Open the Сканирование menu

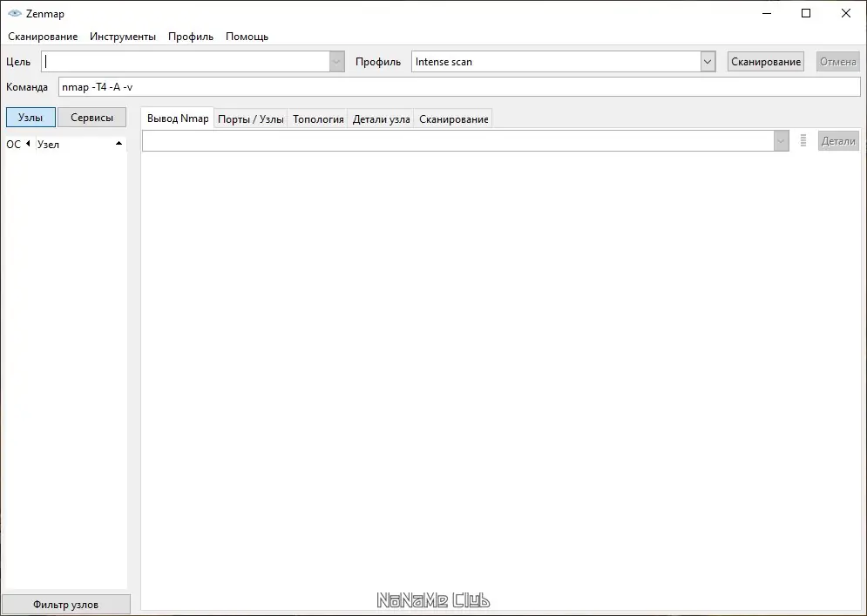43,37
